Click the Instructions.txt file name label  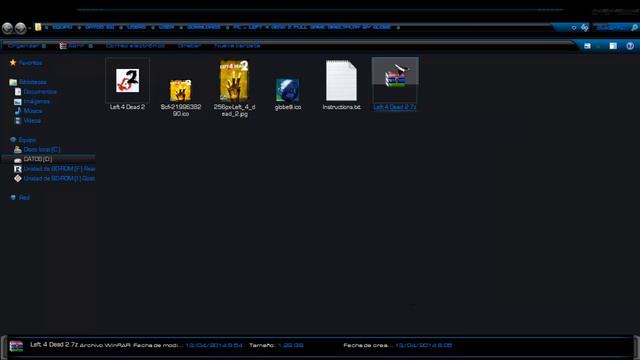(342, 107)
